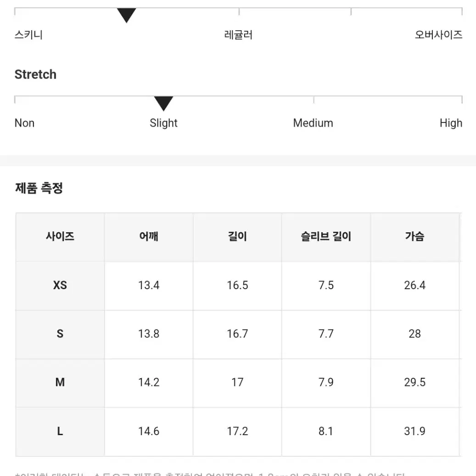Click the 슬리브 길이 column header
Screen dimensions: 476x476
(326, 236)
